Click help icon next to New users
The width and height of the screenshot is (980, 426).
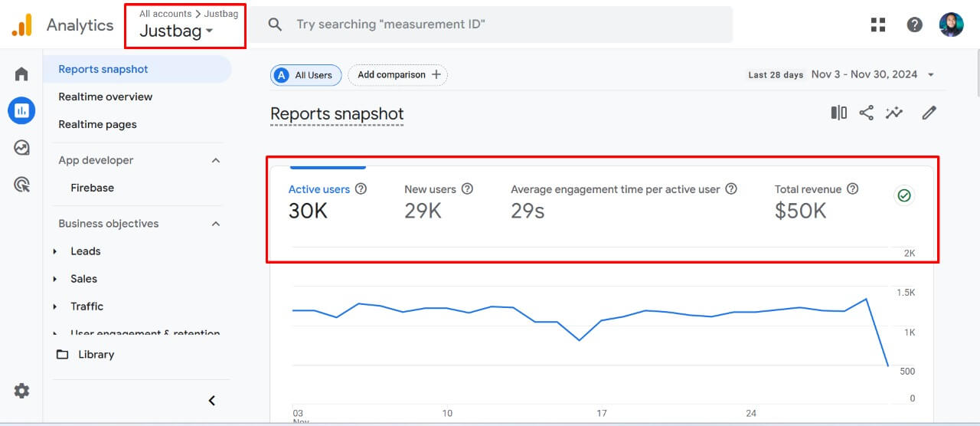467,189
